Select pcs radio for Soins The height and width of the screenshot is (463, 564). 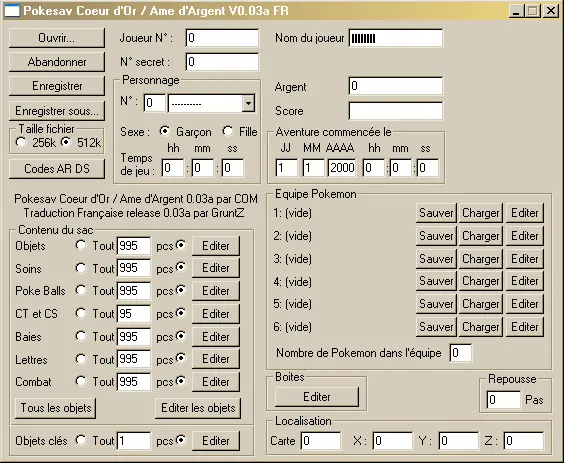pos(181,268)
